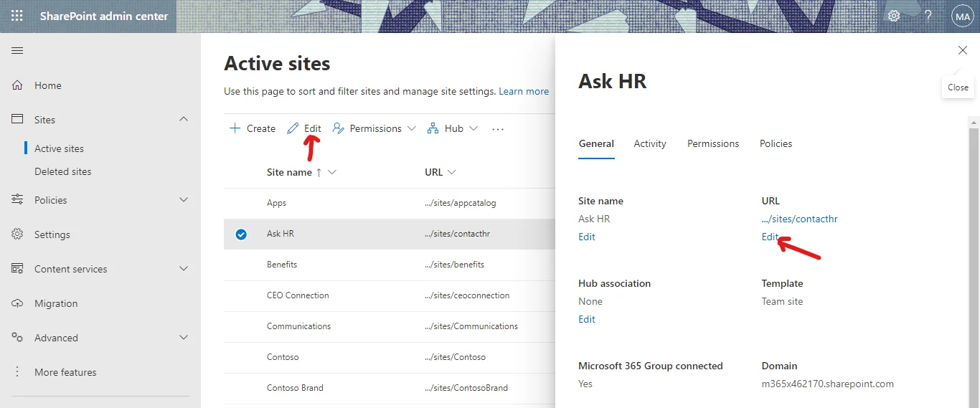Switch to the Policies tab in panel
Image resolution: width=980 pixels, height=408 pixels.
click(x=776, y=143)
